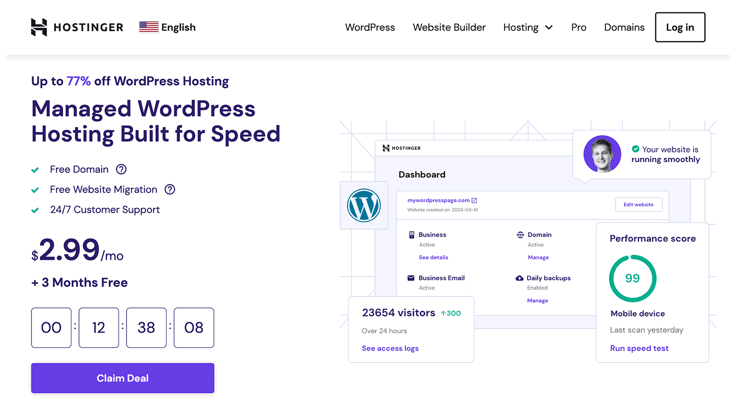Viewport: 736px width, 400px height.
Task: Click See access logs link
Action: (390, 348)
